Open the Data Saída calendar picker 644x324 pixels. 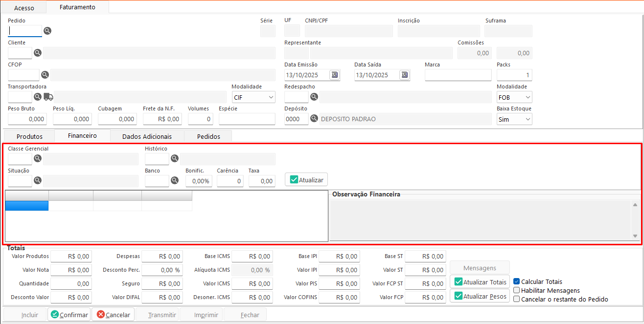[x=404, y=75]
